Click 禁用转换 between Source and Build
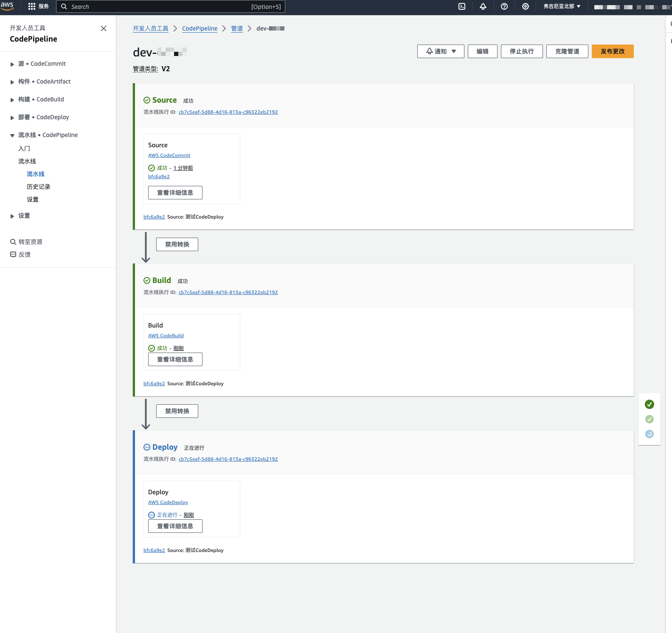This screenshot has width=672, height=633. click(x=177, y=244)
